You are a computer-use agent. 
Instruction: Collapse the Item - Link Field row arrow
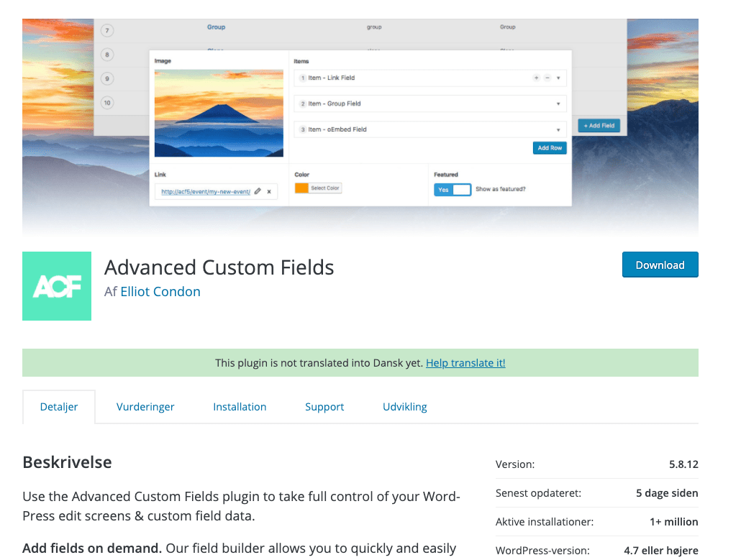coord(558,78)
